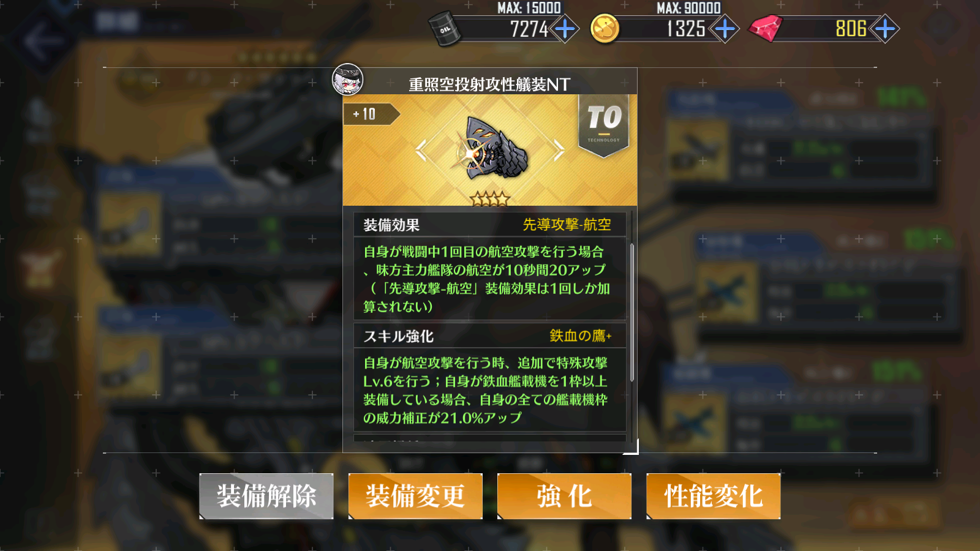
Task: Tap the equipment artwork thumbnail
Action: point(489,149)
